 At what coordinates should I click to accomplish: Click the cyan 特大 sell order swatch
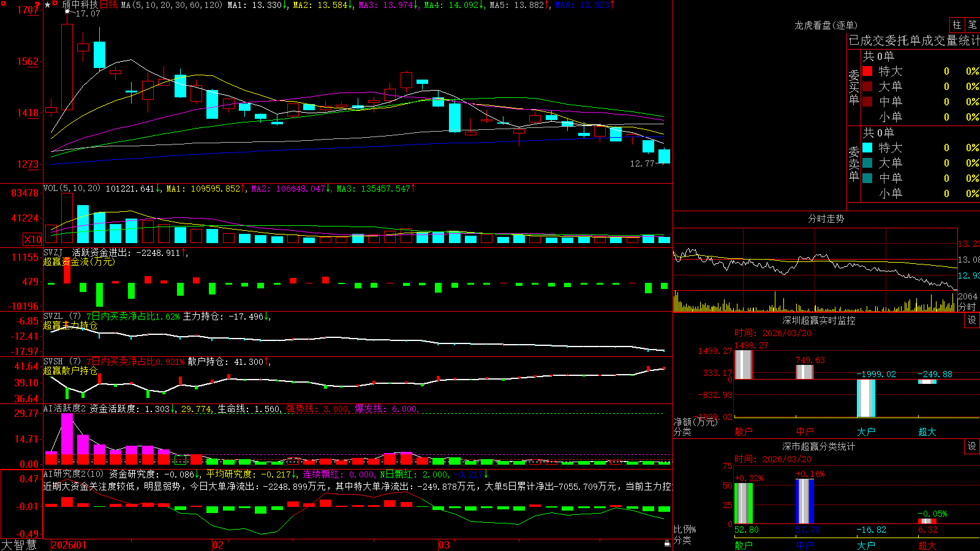(x=867, y=148)
